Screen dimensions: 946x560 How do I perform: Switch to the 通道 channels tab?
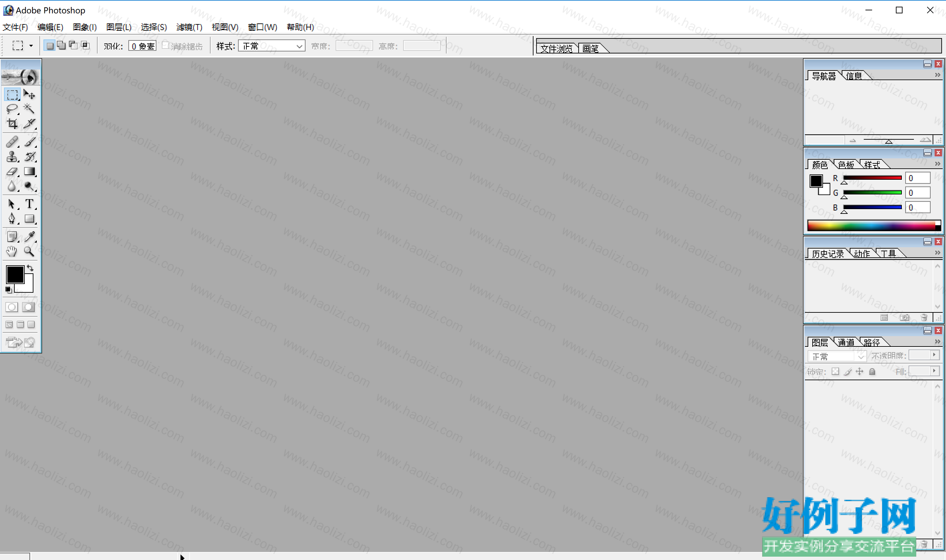coord(846,342)
